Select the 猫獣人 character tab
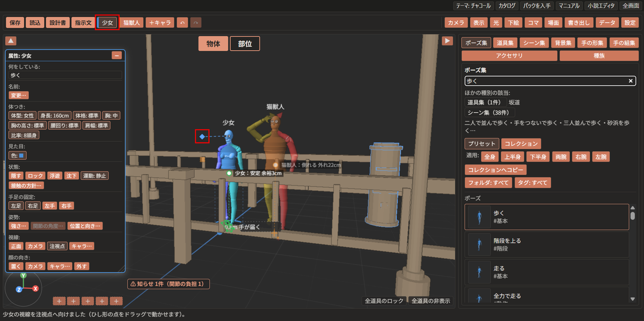 coord(132,23)
